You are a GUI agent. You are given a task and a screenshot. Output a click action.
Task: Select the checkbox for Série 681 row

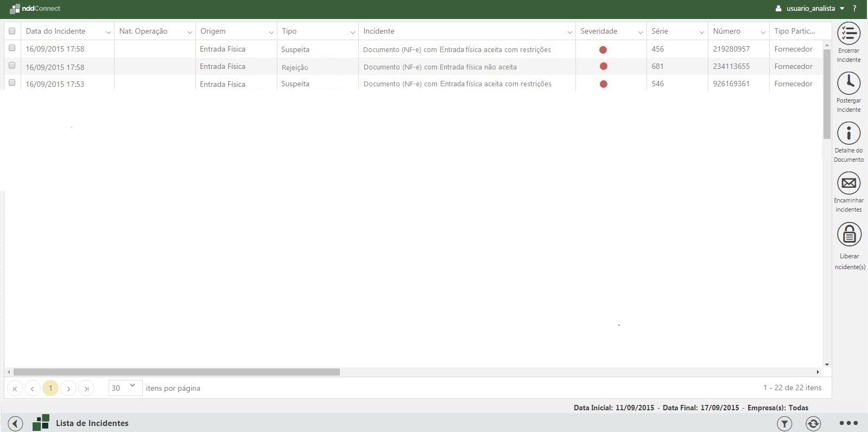pos(12,66)
